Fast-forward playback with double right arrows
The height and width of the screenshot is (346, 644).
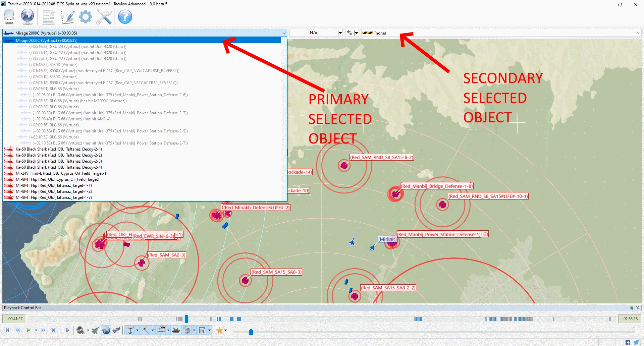pos(44,330)
